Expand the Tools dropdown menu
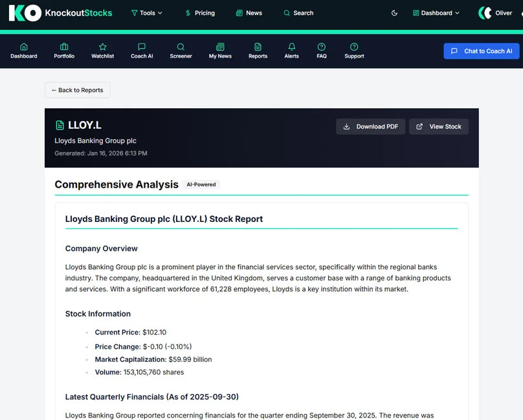Screen dimensions: 523x420 (x=147, y=13)
